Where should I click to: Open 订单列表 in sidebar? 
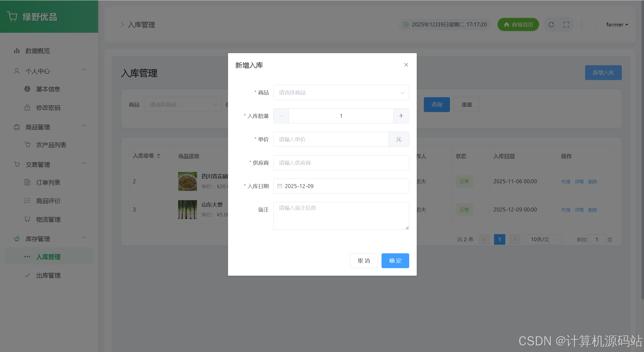click(x=48, y=183)
